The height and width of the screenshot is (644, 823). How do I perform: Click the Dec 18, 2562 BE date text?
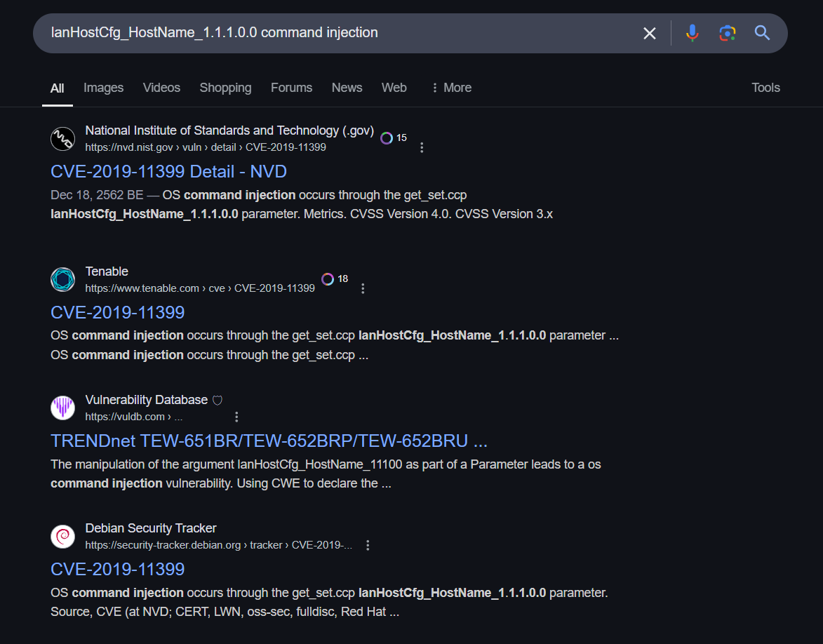pyautogui.click(x=97, y=195)
